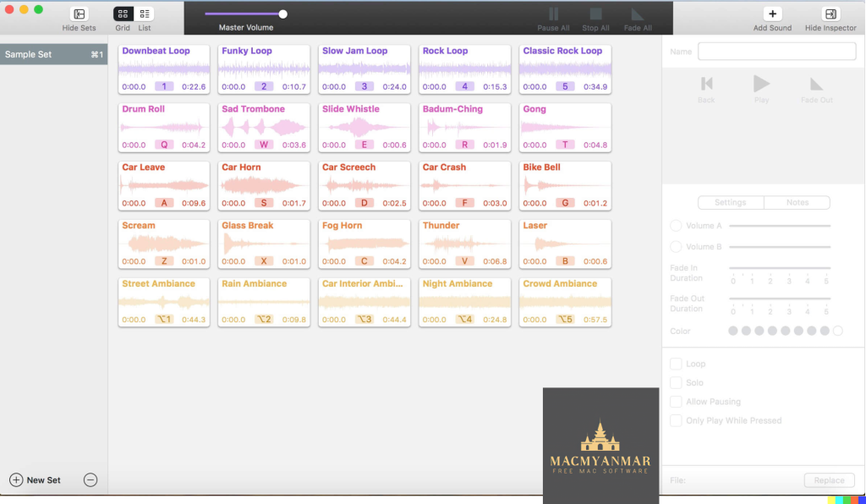
Task: Trigger the Car Crash sound
Action: coord(465,186)
